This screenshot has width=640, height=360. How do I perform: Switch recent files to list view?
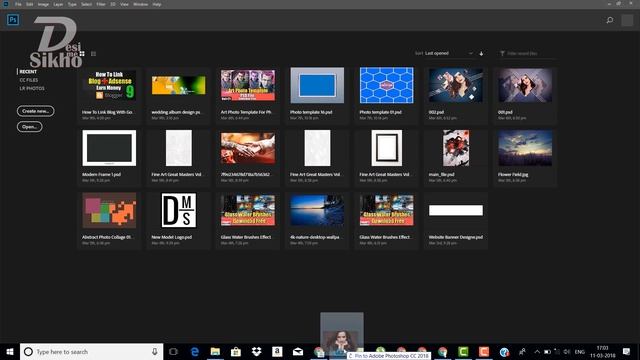point(93,53)
